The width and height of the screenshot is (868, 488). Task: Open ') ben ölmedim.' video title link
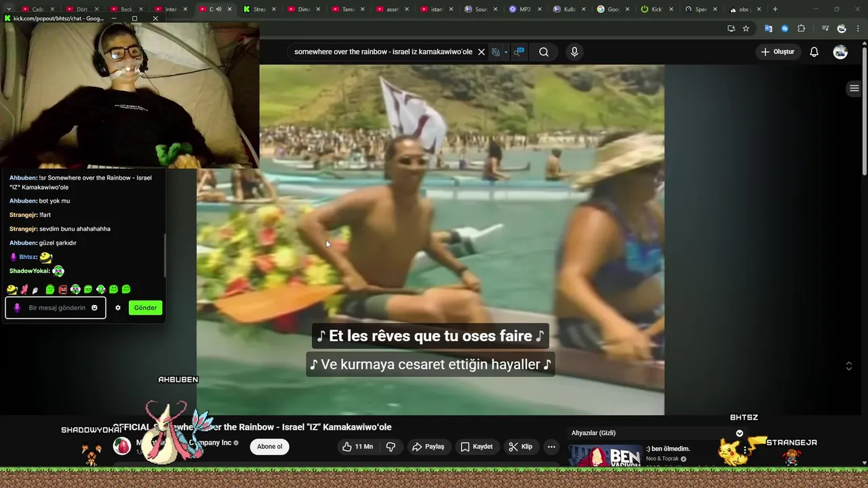(x=668, y=449)
